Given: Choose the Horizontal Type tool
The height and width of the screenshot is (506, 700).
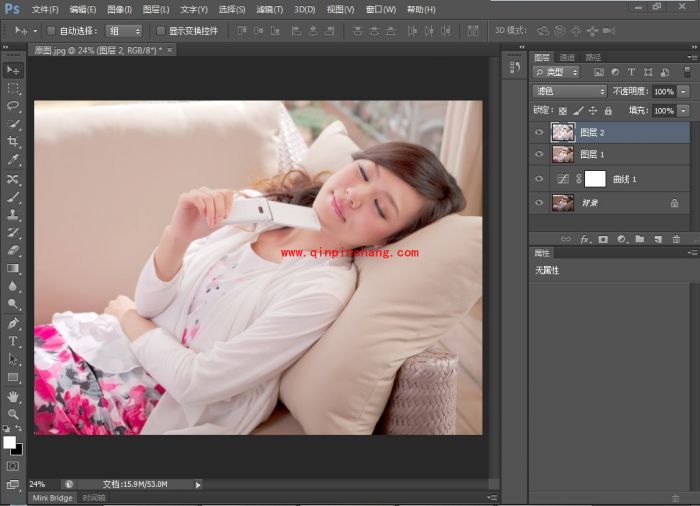Looking at the screenshot, I should pos(13,341).
